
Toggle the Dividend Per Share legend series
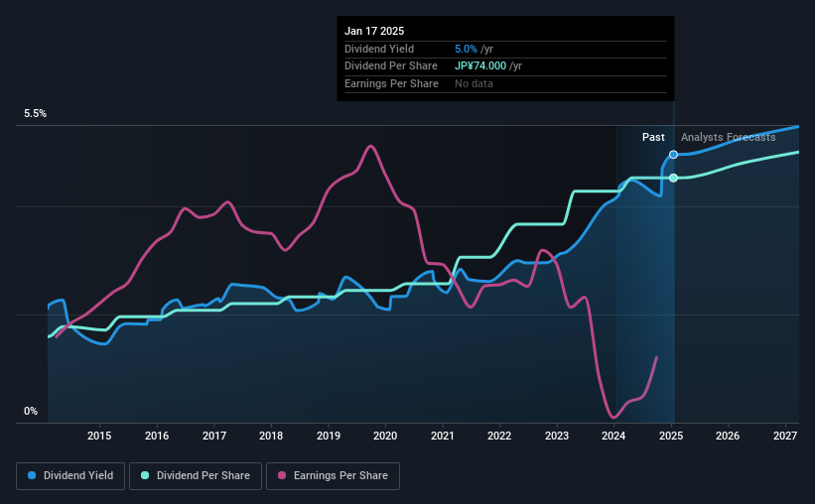195,476
